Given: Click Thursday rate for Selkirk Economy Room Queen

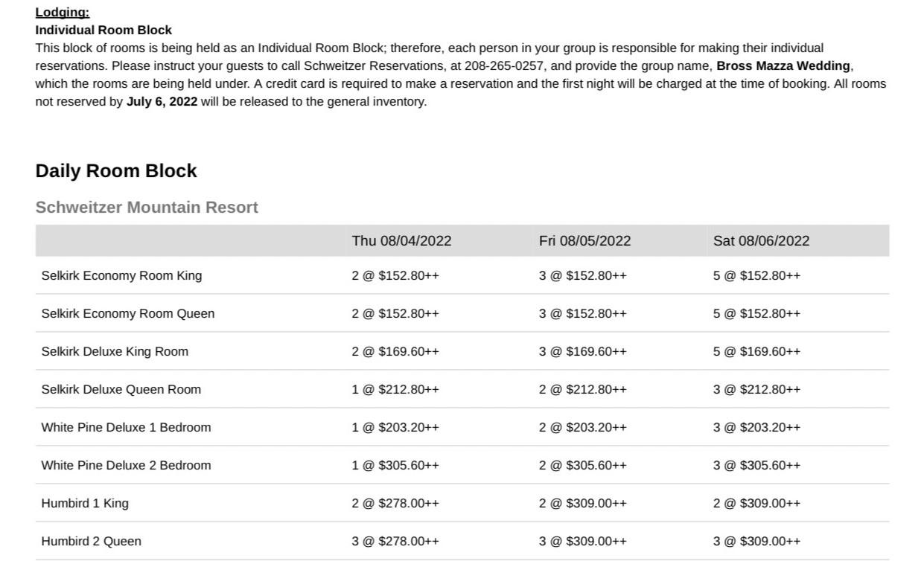Looking at the screenshot, I should 395,314.
